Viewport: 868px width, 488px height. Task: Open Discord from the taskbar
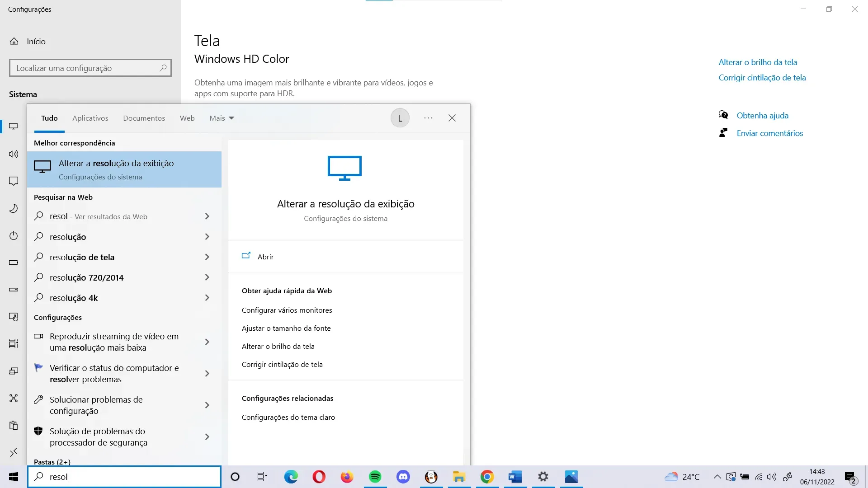403,477
